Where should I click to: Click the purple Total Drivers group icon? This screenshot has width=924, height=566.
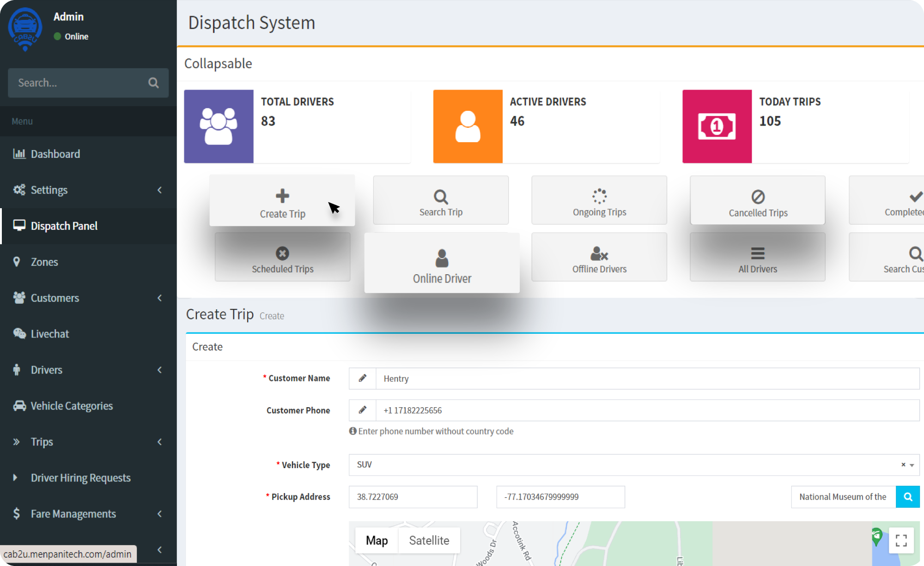[219, 126]
